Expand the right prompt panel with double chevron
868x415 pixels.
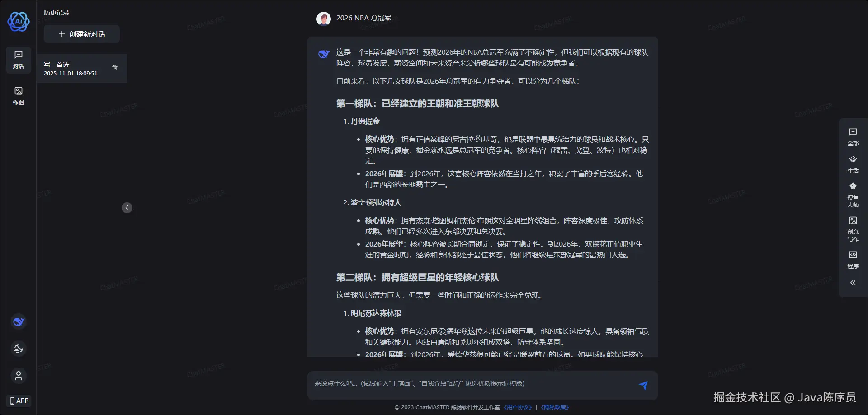(853, 283)
